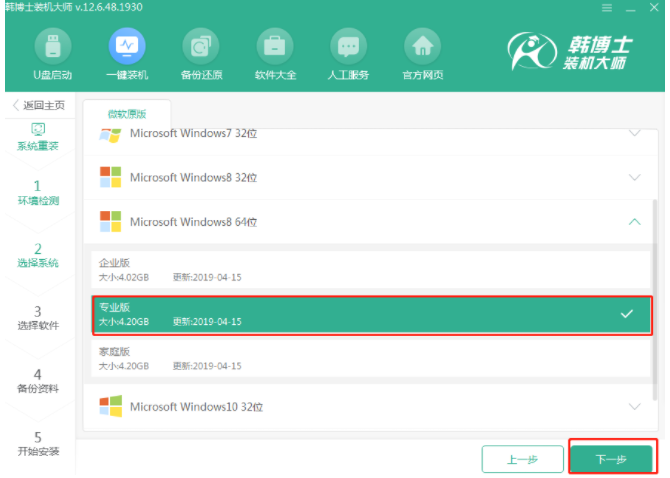Open the 备份还原 backup restore icon

201,48
